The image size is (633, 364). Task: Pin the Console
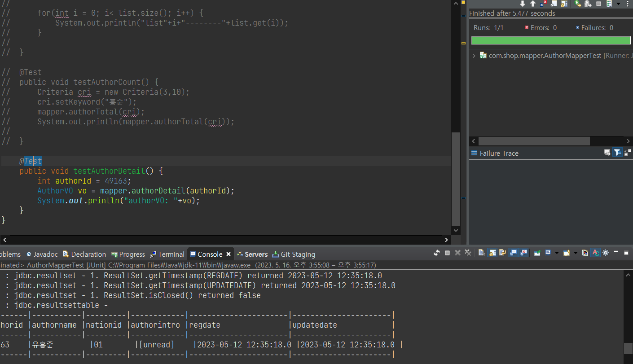pos(537,253)
